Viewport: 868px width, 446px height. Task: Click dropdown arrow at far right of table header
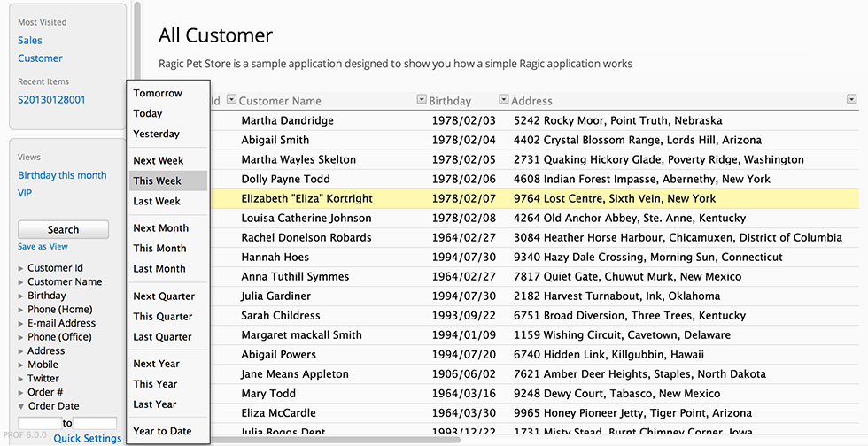pyautogui.click(x=852, y=100)
